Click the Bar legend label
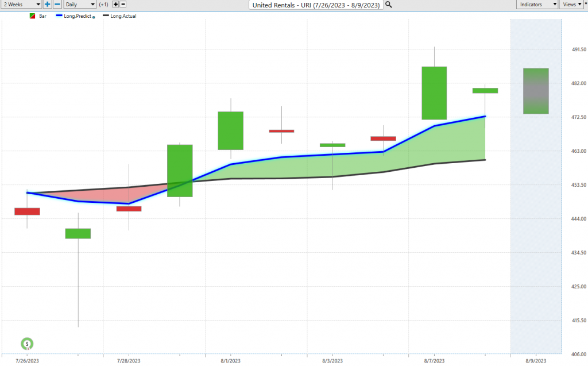The height and width of the screenshot is (366, 588). (42, 16)
